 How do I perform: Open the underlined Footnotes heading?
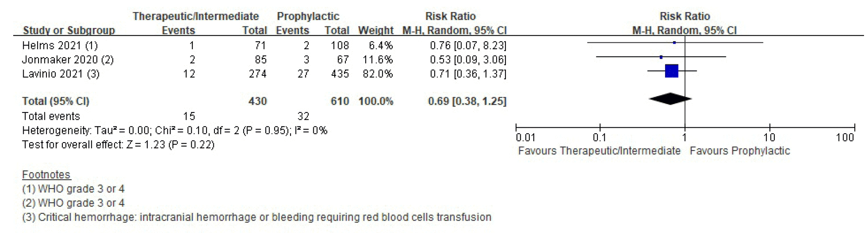coord(46,175)
